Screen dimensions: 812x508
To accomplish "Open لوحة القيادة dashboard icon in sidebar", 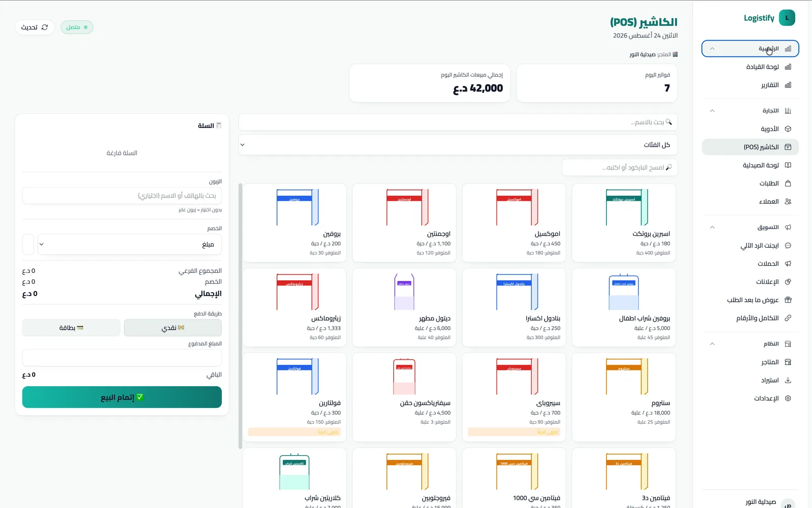I will click(788, 67).
